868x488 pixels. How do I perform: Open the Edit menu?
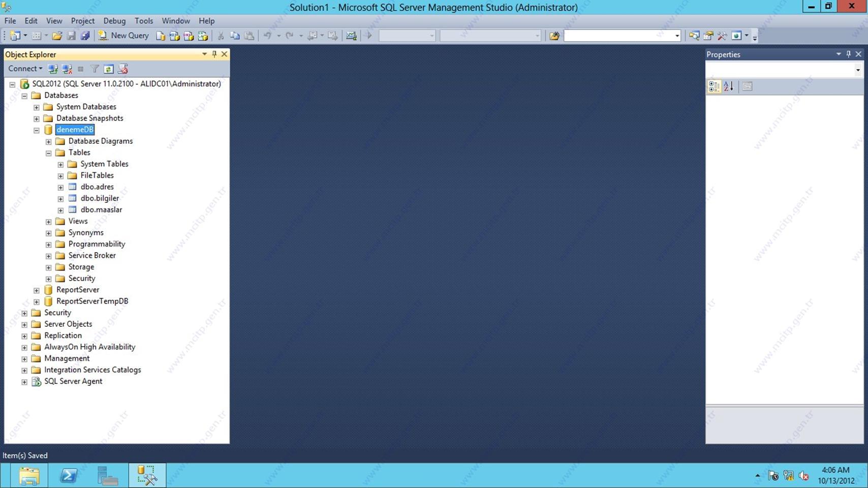[31, 21]
